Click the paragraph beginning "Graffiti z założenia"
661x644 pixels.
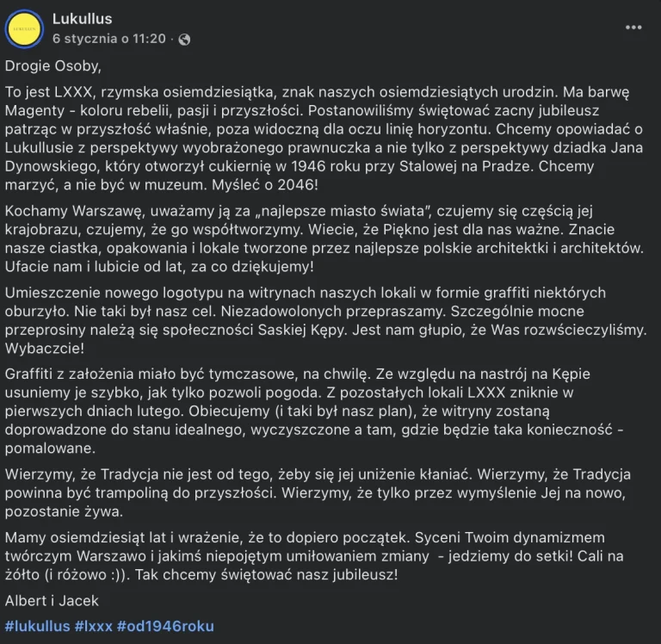(318, 411)
